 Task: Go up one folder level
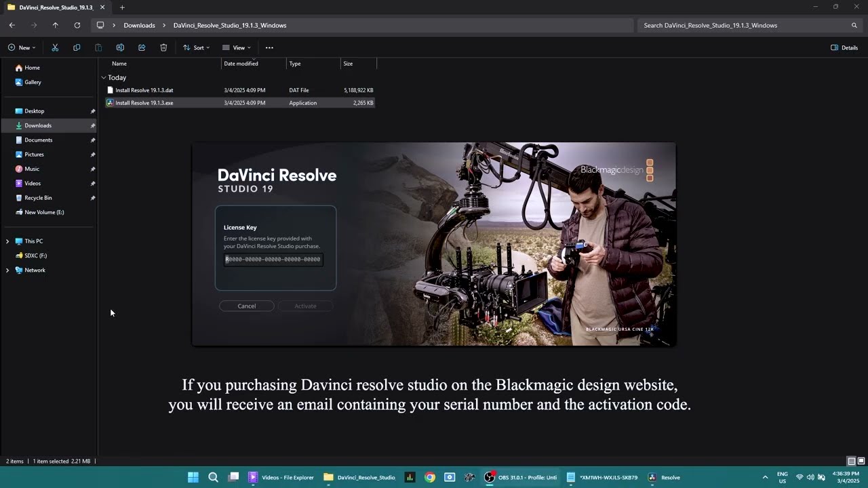point(56,25)
